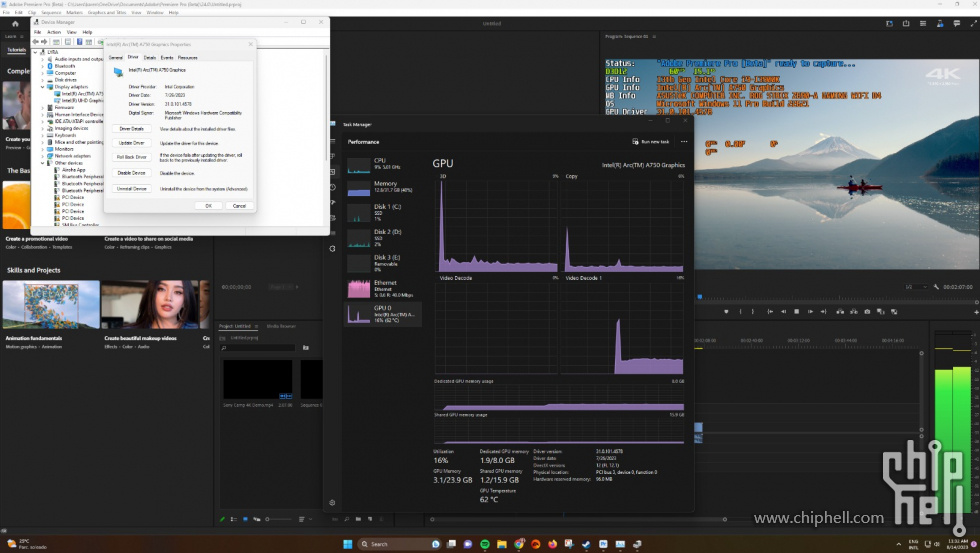Open Program Monitor wrench settings
This screenshot has height=553, width=980.
(x=936, y=287)
